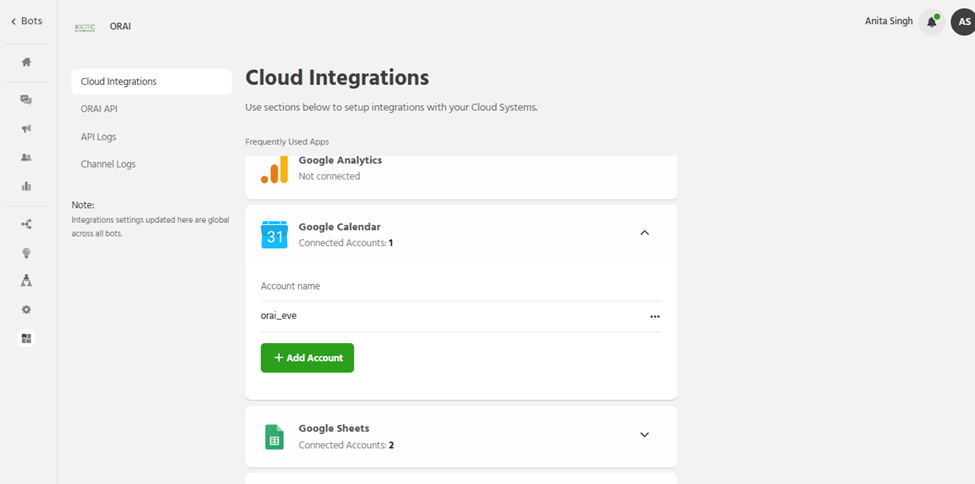Go to the Home icon in sidebar
Viewport: 975px width, 484px height.
click(x=27, y=62)
